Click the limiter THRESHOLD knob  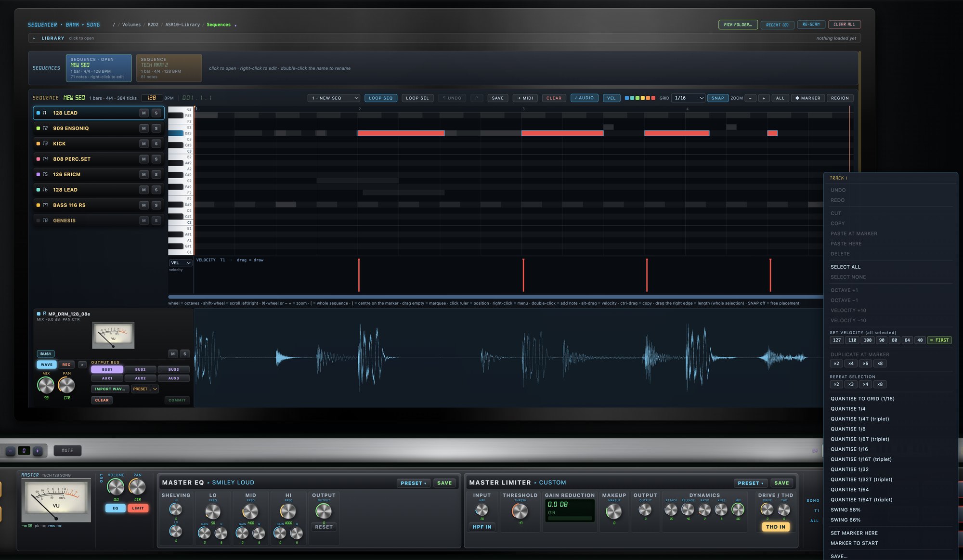tap(520, 511)
